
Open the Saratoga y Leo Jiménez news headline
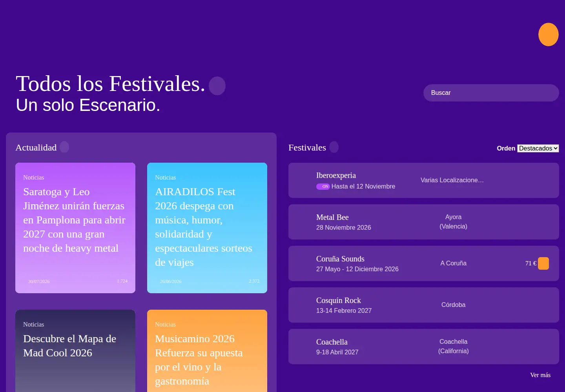(x=75, y=220)
